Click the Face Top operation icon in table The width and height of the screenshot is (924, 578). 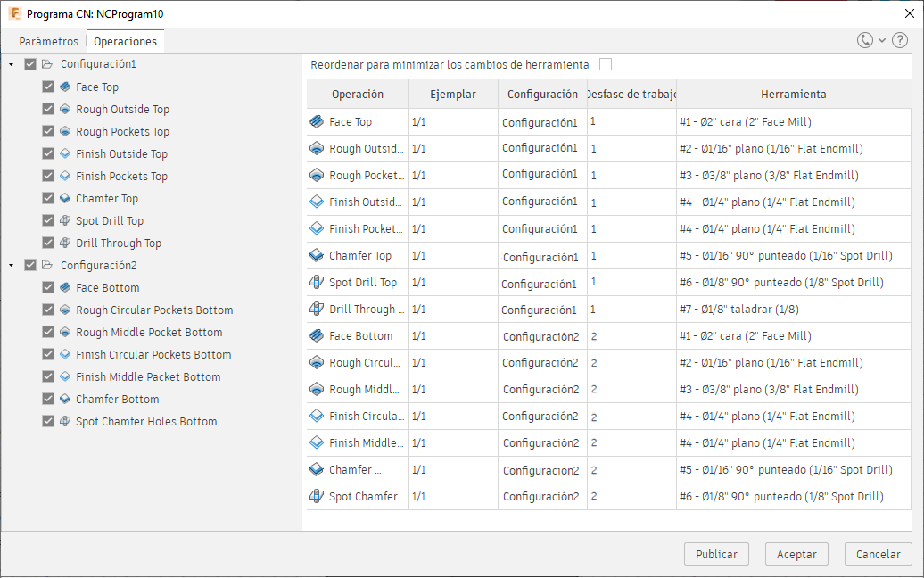(317, 122)
